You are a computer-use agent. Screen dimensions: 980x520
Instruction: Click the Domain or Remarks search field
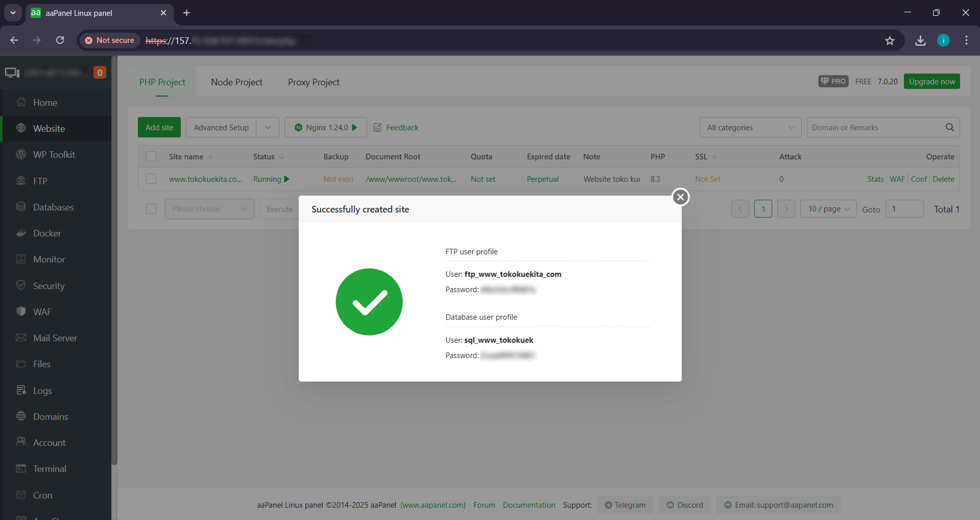pyautogui.click(x=874, y=127)
